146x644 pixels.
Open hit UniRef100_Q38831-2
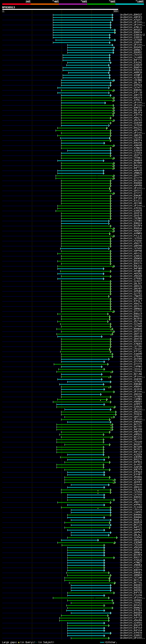pos(132,35)
